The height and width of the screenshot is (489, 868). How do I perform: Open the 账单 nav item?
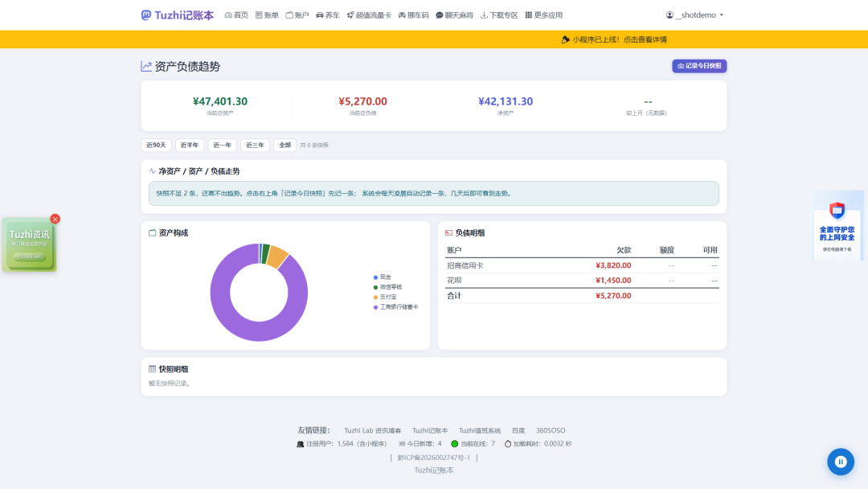[267, 15]
